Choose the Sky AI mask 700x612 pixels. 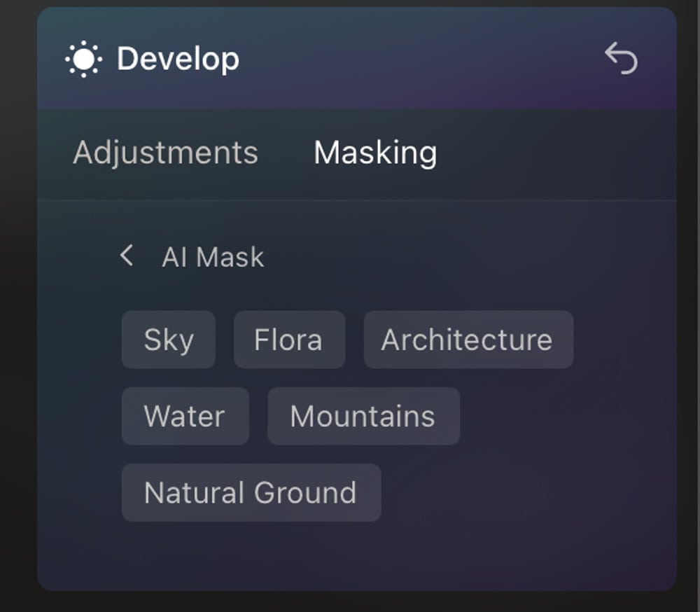coord(169,340)
